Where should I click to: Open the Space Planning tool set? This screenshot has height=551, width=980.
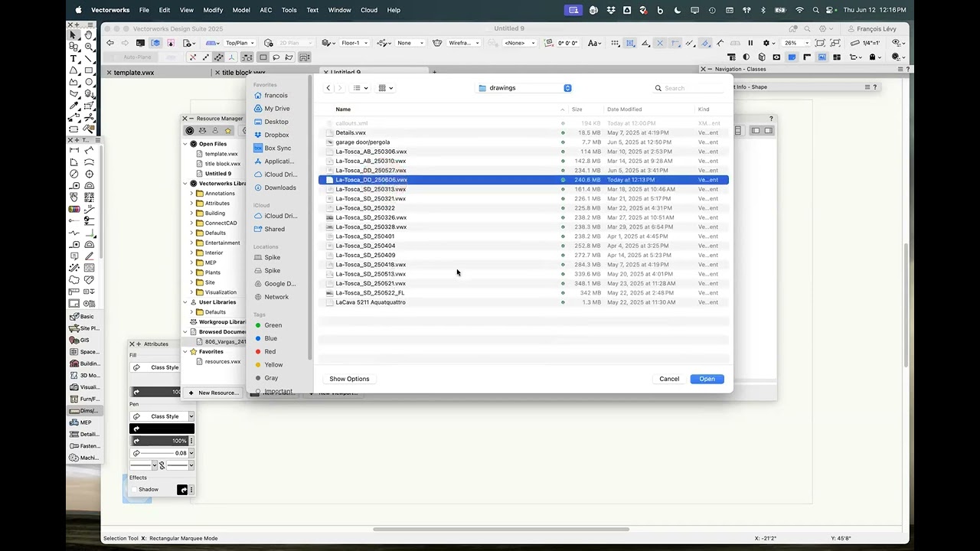click(x=84, y=352)
